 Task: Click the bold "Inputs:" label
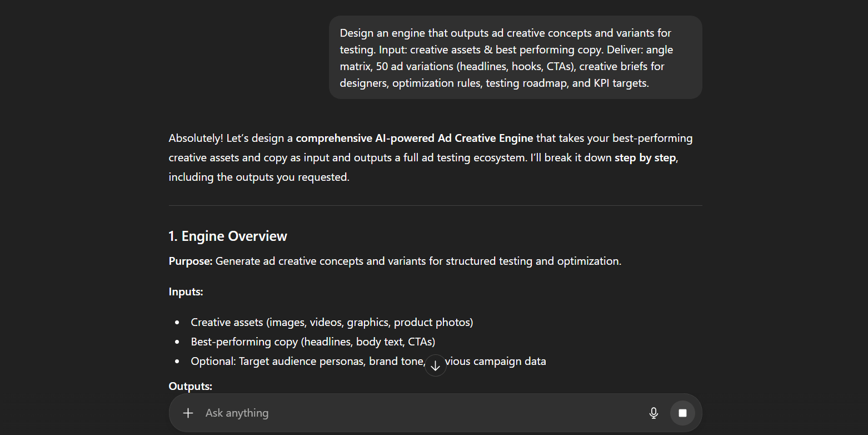coord(186,291)
